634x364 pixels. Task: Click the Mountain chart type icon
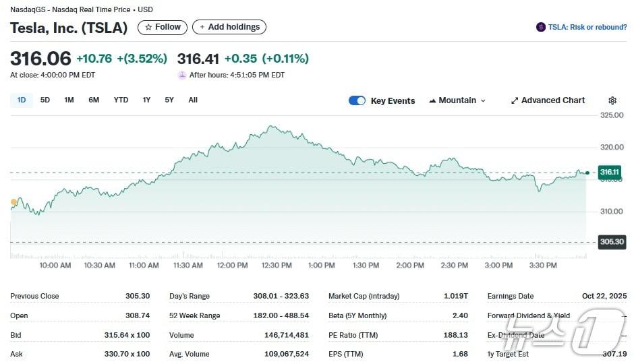432,100
